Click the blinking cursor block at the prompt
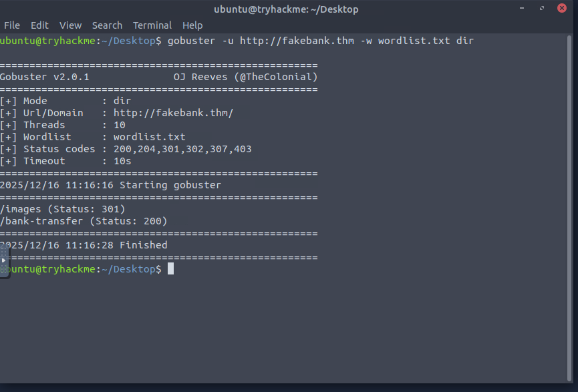The width and height of the screenshot is (578, 392). [171, 268]
